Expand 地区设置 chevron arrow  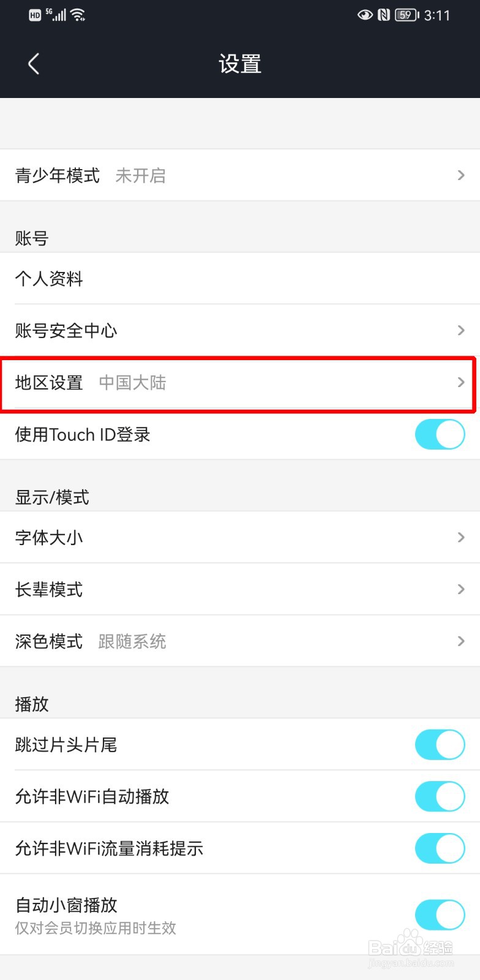tap(461, 382)
